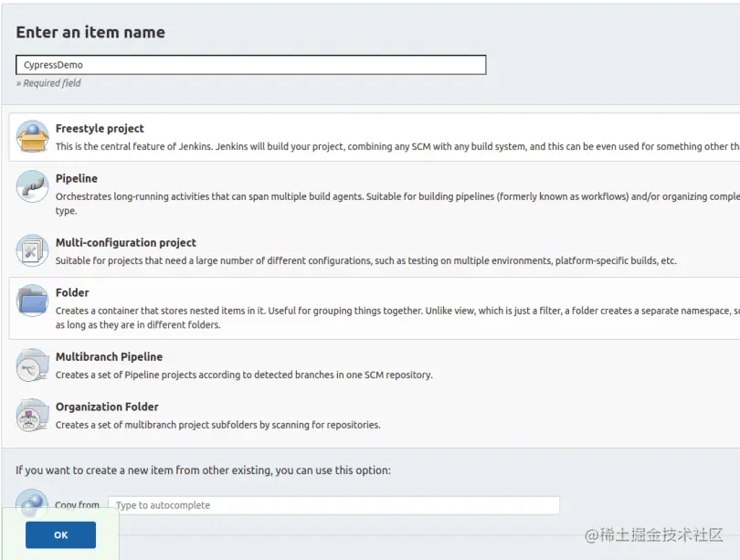Click the Copy from label
The height and width of the screenshot is (560, 740).
coord(77,505)
